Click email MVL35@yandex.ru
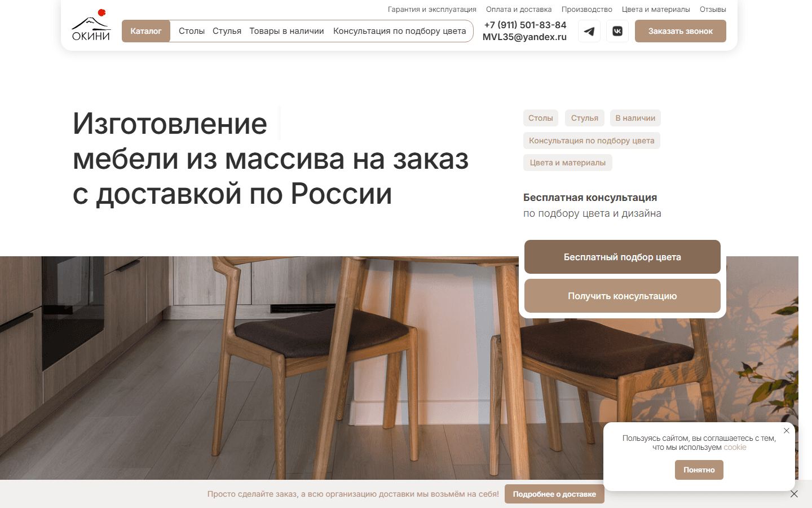 pyautogui.click(x=524, y=37)
